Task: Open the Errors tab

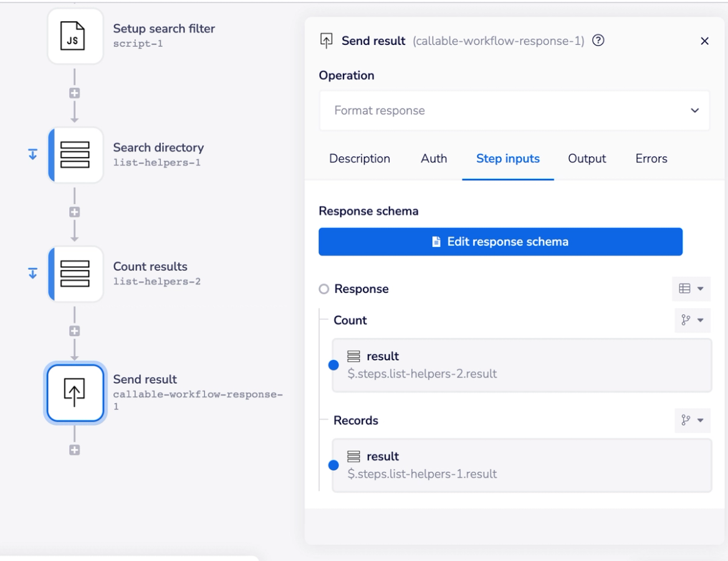Action: coord(651,159)
